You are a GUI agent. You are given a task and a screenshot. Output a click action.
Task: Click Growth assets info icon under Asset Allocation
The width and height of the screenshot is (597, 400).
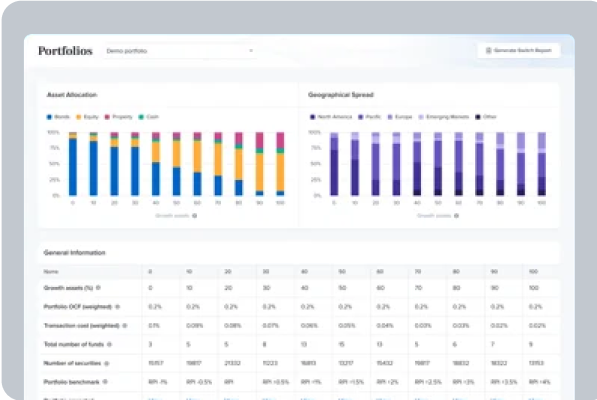pyautogui.click(x=195, y=216)
